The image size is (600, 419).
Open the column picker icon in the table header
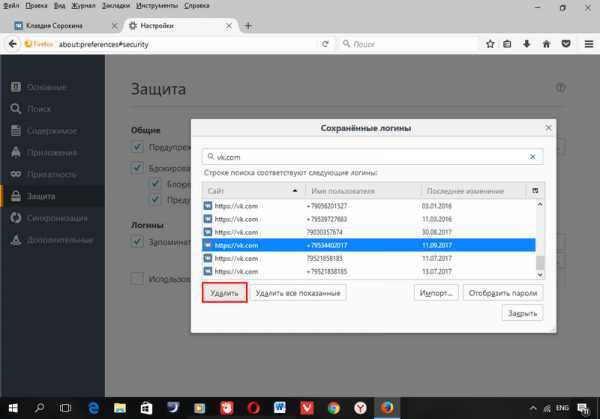pos(535,191)
